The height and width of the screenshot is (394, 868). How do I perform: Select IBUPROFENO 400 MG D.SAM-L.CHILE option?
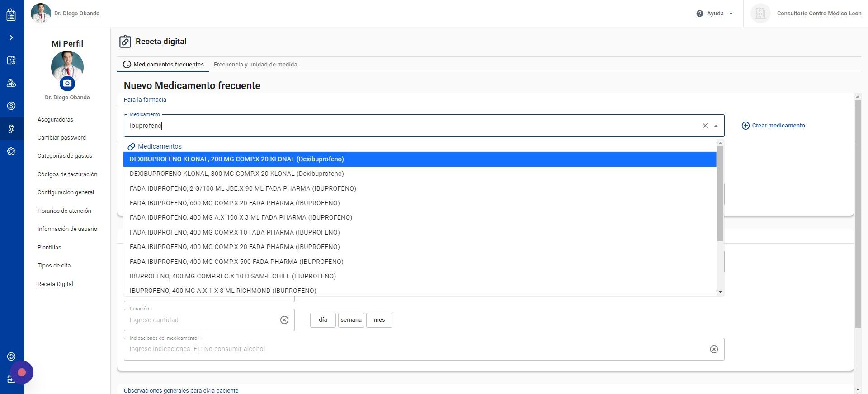point(420,276)
